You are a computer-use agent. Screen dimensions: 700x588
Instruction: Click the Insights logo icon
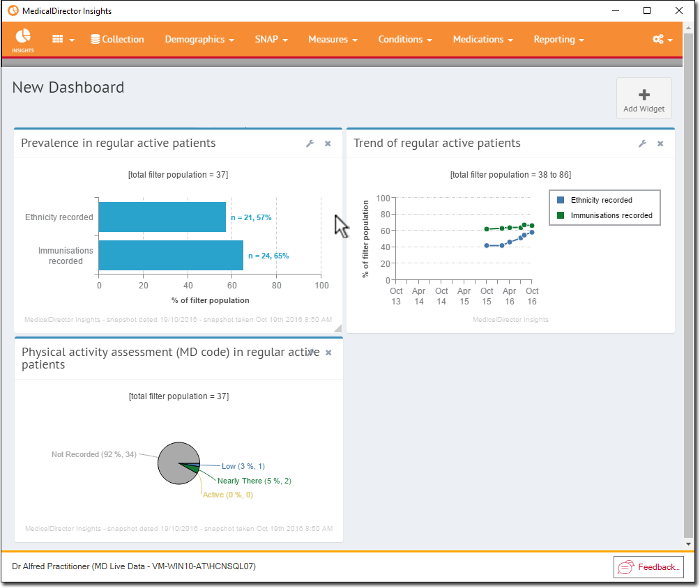point(23,39)
